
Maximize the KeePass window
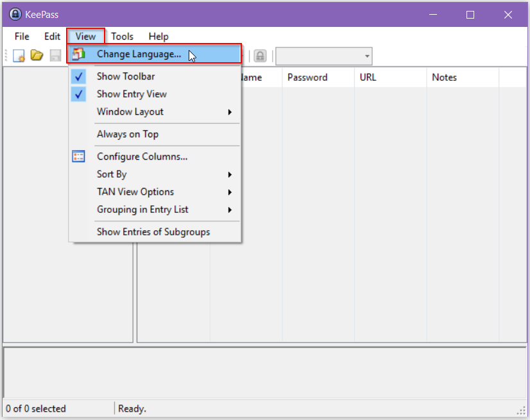(470, 15)
